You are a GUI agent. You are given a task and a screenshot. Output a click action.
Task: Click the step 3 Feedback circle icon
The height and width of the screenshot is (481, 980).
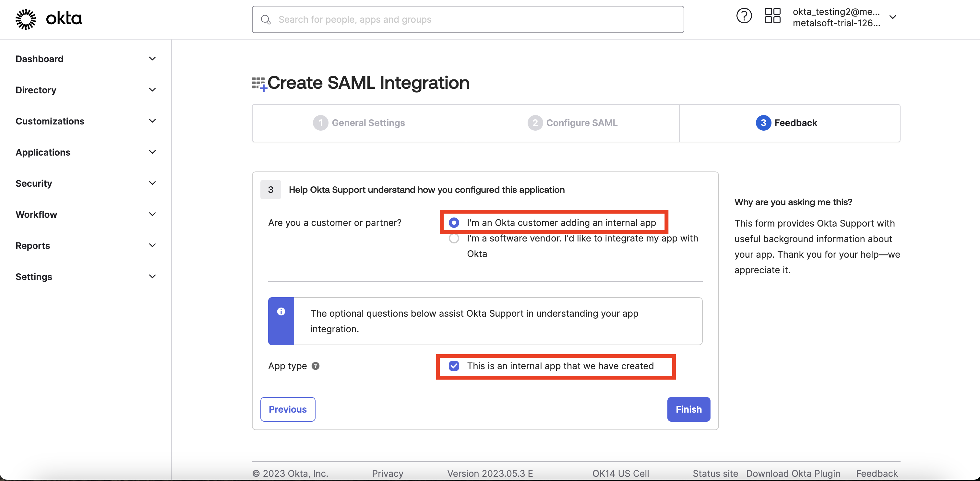click(763, 123)
